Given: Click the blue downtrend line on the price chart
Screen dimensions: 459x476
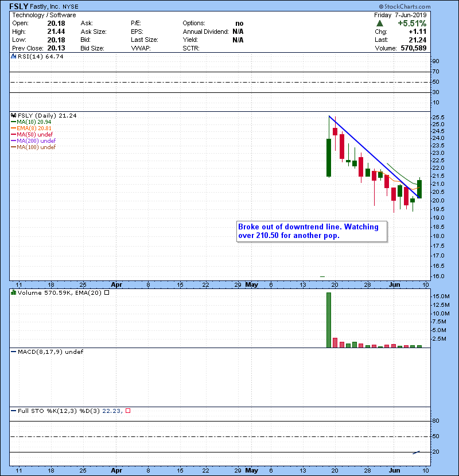Looking at the screenshot, I should [x=374, y=157].
